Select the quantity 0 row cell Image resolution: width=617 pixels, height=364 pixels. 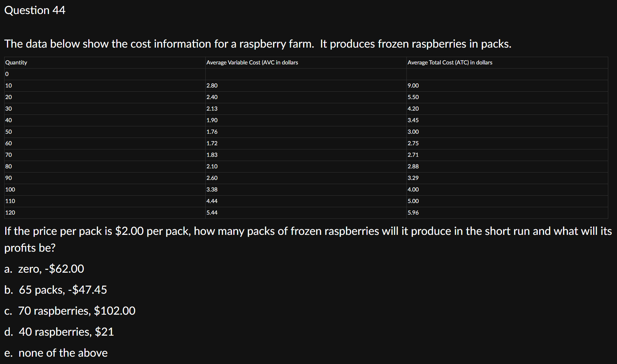[105, 74]
